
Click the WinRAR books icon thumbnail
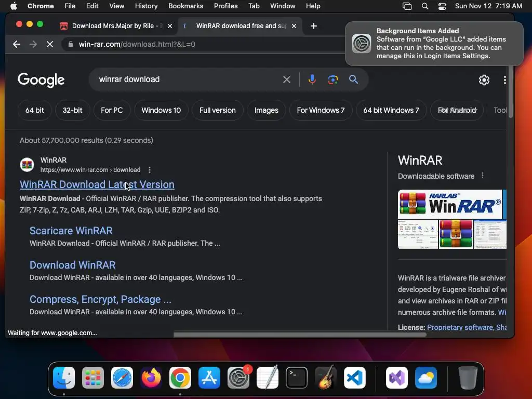456,234
